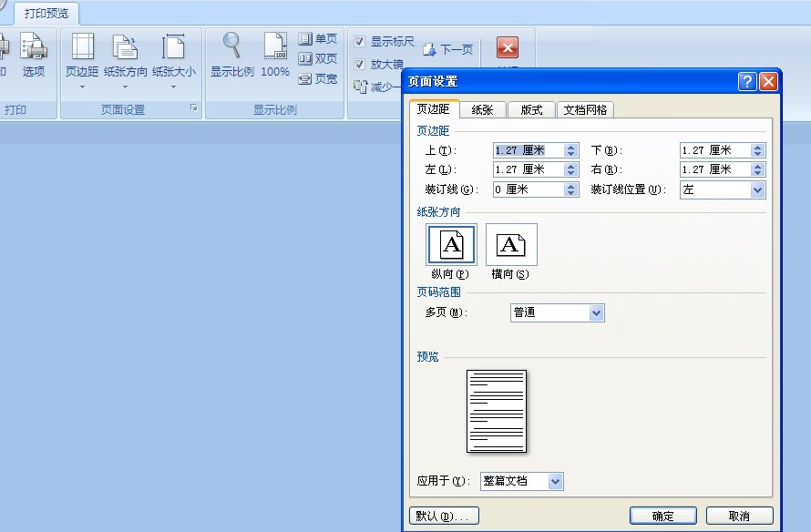Switch to the 纸张 tab
Image resolution: width=811 pixels, height=532 pixels.
[482, 108]
